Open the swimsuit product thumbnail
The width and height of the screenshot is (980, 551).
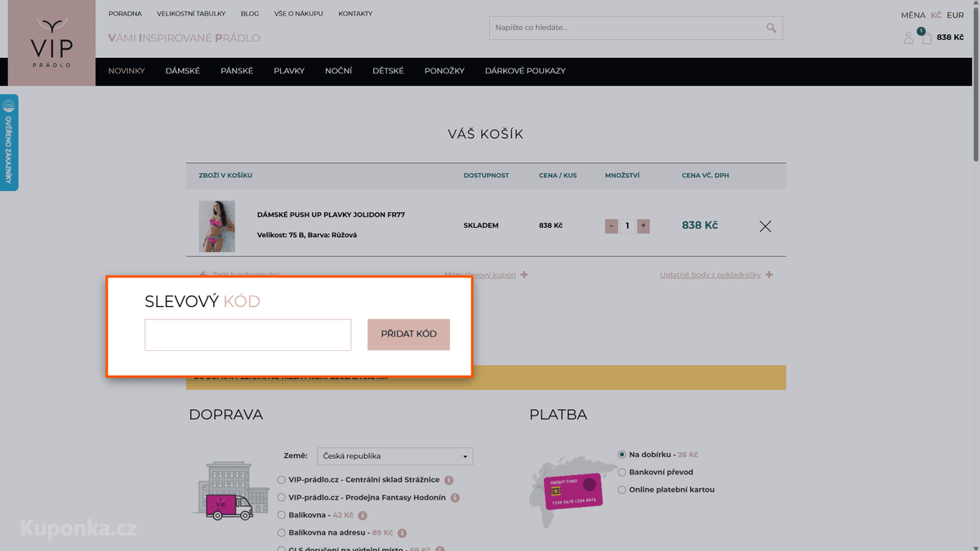(x=217, y=226)
